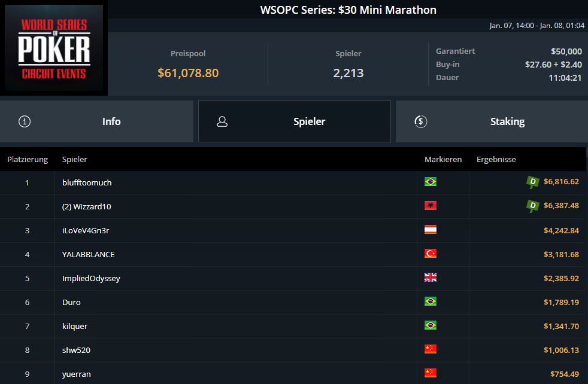
Task: Select player Duro in the list
Action: click(71, 302)
